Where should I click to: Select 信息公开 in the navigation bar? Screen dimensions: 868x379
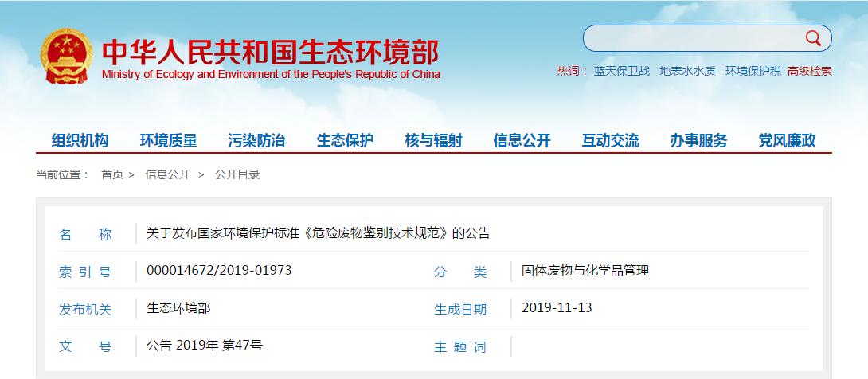pos(522,141)
